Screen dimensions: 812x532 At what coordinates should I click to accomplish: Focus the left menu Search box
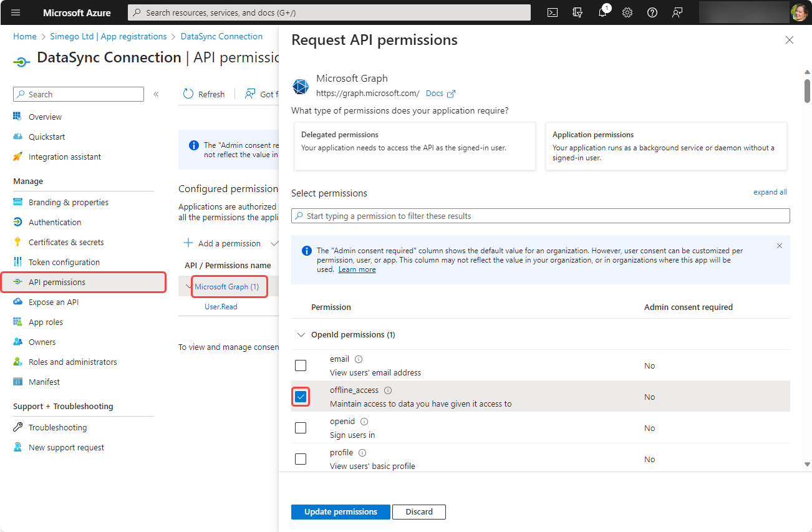click(79, 94)
